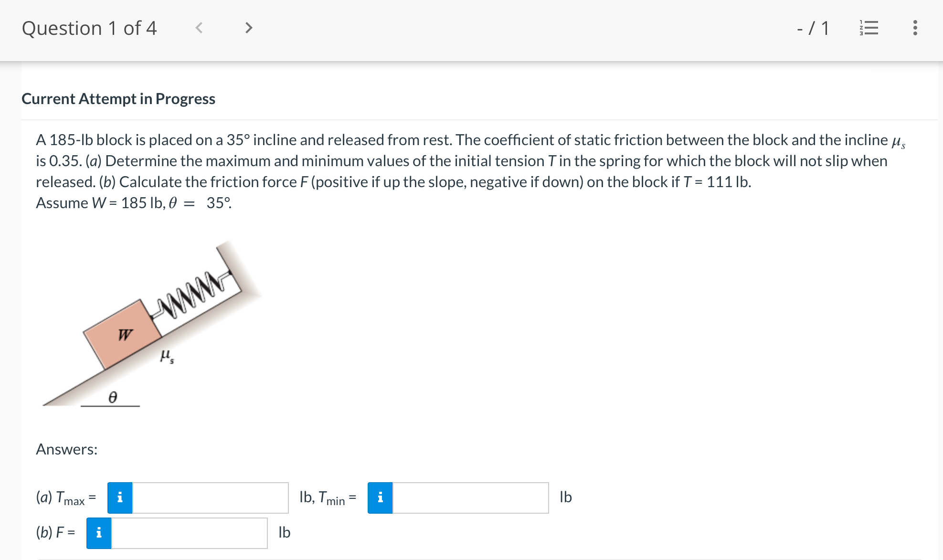Image resolution: width=943 pixels, height=560 pixels.
Task: Click the Answers label
Action: pyautogui.click(x=66, y=449)
